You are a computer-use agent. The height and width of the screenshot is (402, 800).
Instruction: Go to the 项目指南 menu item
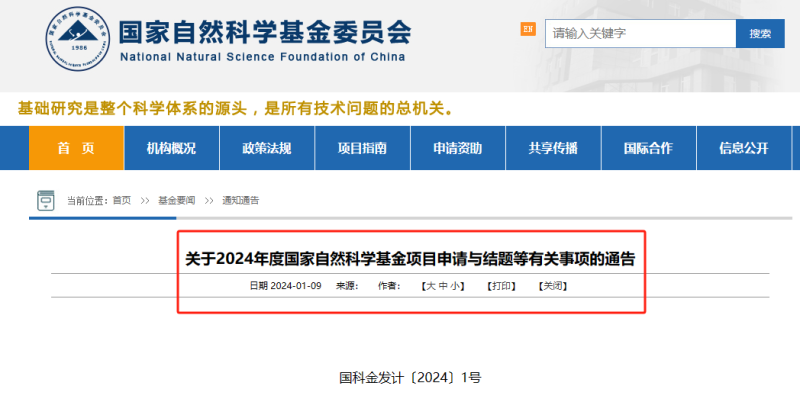(362, 148)
